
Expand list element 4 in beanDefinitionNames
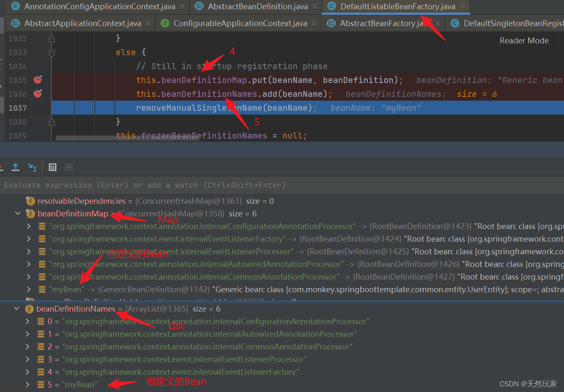coord(27,372)
